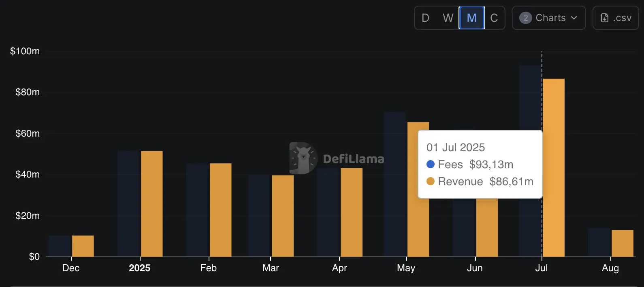Click the number 2 badge on Charts
The height and width of the screenshot is (287, 644).
(x=525, y=18)
